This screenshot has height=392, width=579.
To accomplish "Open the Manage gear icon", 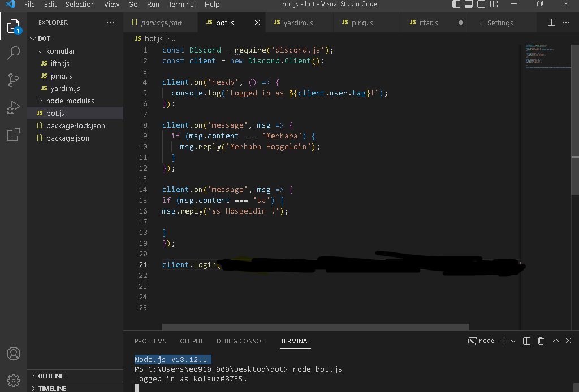I will pyautogui.click(x=14, y=380).
